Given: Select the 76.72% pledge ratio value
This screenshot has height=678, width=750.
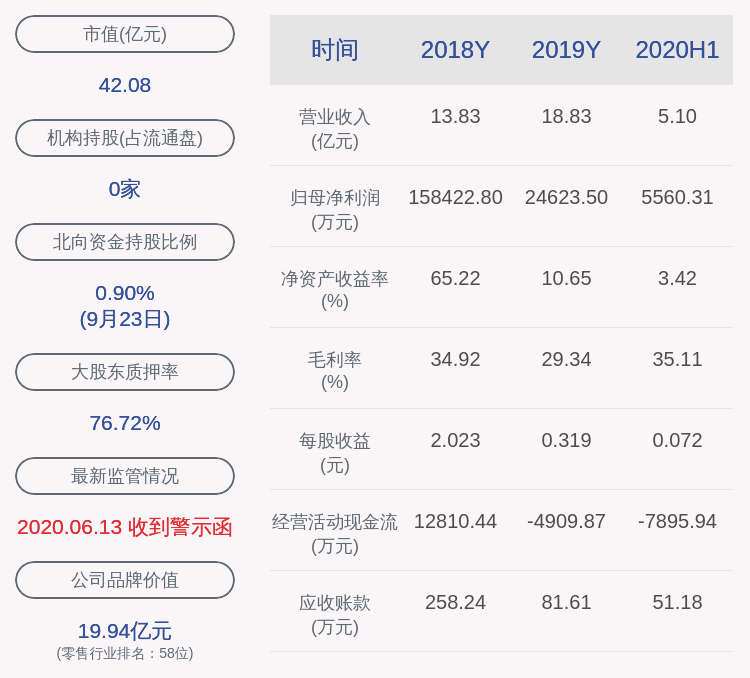Looking at the screenshot, I should point(125,423).
